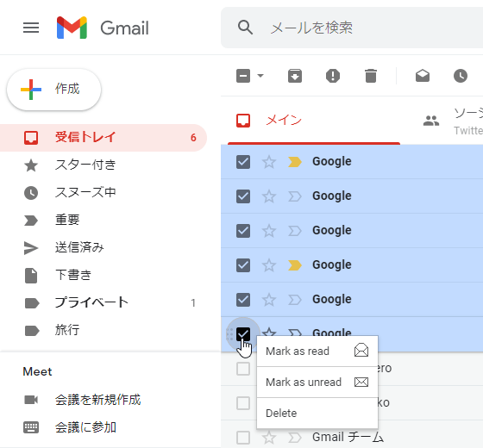Image resolution: width=483 pixels, height=448 pixels.
Task: Star the fourth Google mail
Action: click(268, 265)
